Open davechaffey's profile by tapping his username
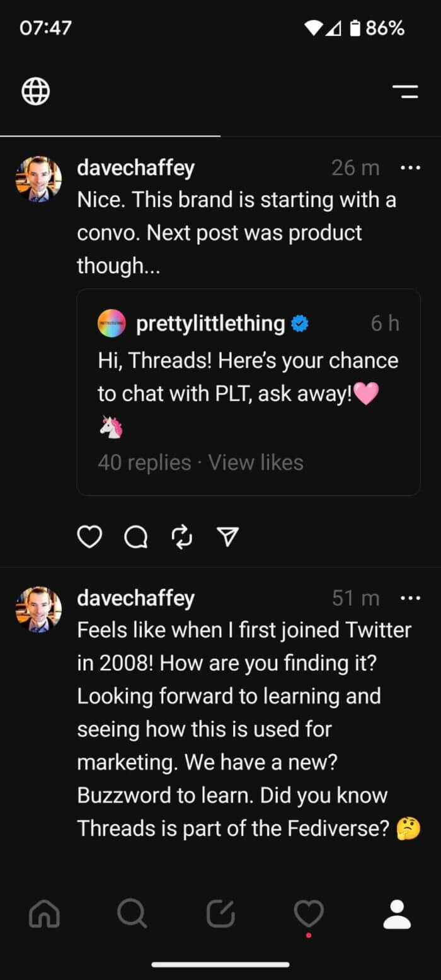The image size is (441, 980). coord(135,167)
